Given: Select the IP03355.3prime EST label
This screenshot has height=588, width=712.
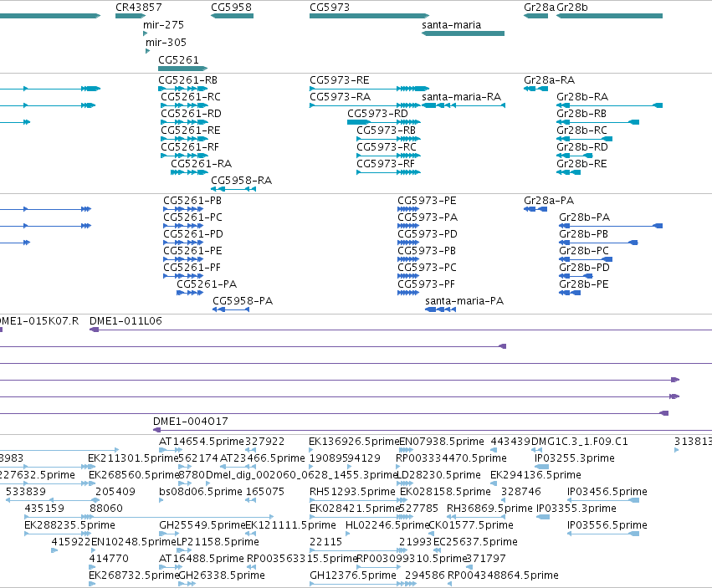Looking at the screenshot, I should point(576,508).
